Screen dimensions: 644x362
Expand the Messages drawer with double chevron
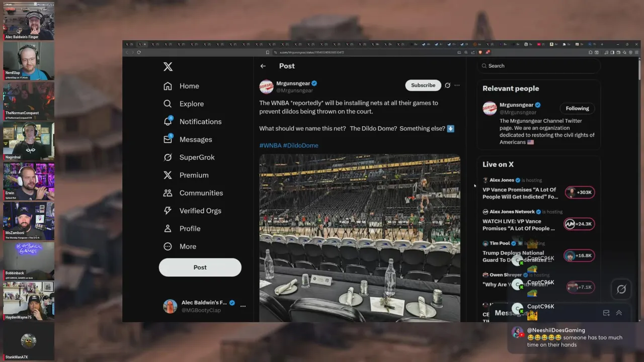[619, 313]
